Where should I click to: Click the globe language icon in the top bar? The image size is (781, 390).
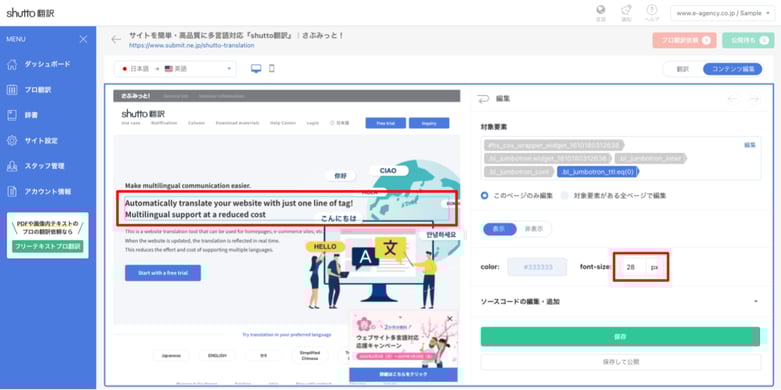[x=601, y=10]
